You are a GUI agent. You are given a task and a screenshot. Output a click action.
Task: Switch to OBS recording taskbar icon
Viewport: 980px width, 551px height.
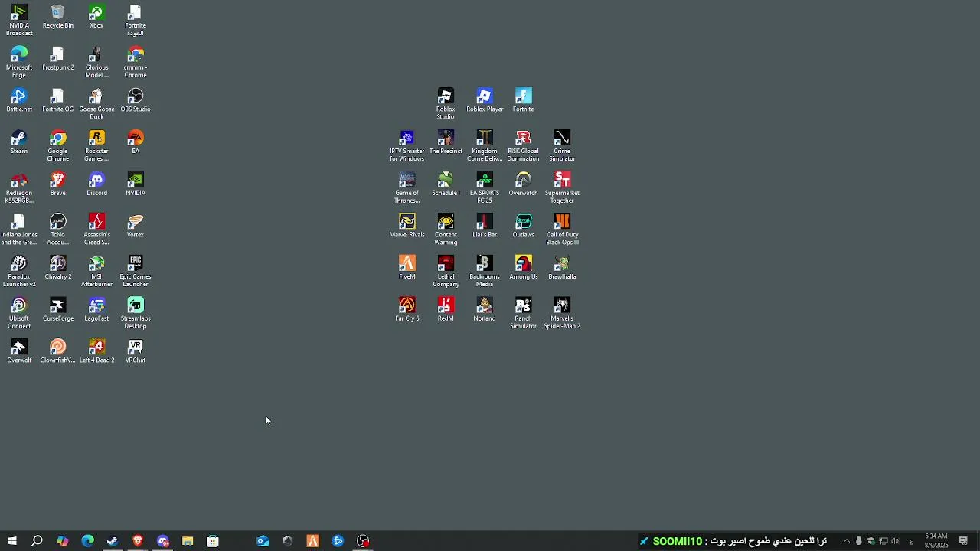point(363,541)
